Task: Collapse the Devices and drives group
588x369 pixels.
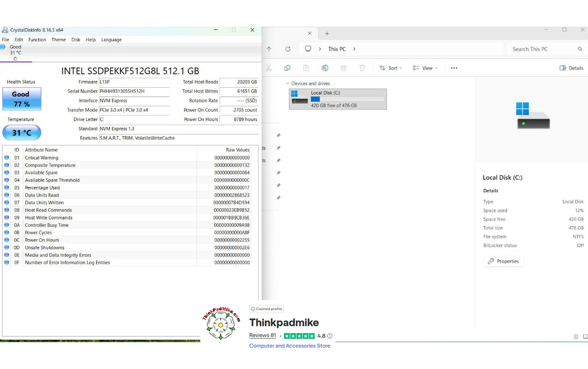Action: point(288,84)
